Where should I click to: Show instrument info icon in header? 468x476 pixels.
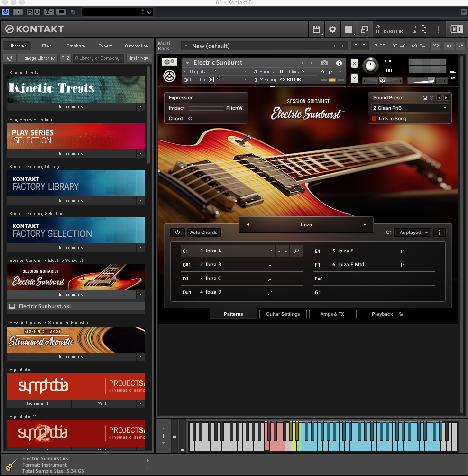pyautogui.click(x=339, y=63)
